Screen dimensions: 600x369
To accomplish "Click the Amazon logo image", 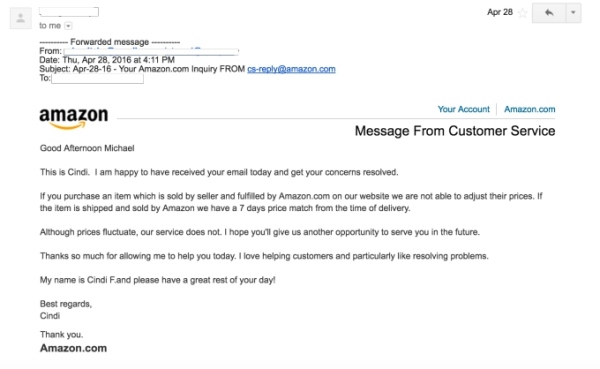I will point(73,118).
